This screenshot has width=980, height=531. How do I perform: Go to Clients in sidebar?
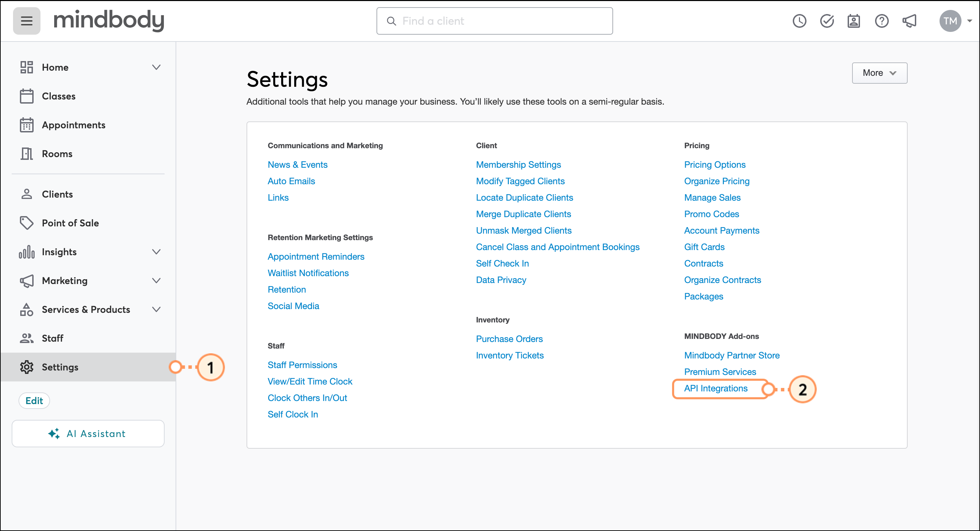tap(57, 194)
